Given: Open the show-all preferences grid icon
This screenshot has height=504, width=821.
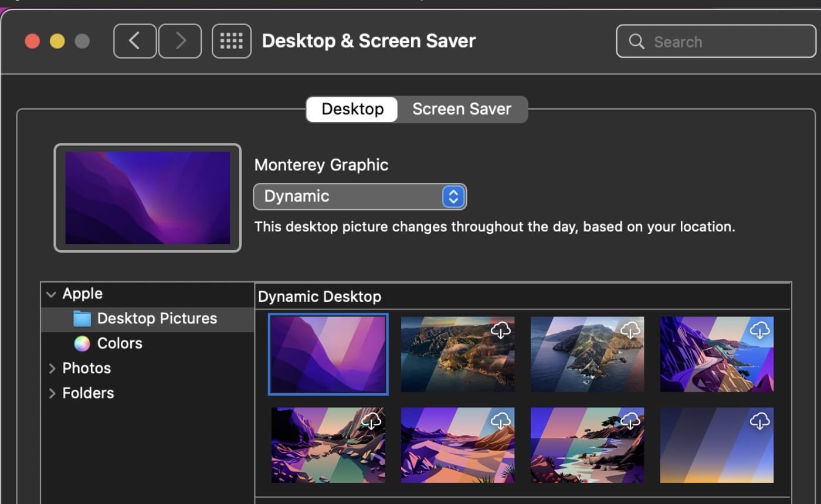Looking at the screenshot, I should click(231, 41).
